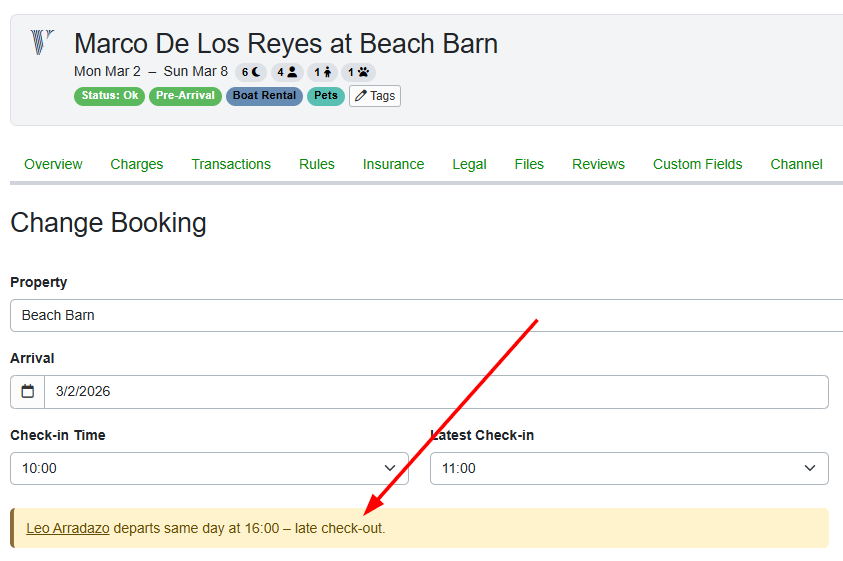843x561 pixels.
Task: Open the Leo Arradazo booking link
Action: tap(68, 528)
